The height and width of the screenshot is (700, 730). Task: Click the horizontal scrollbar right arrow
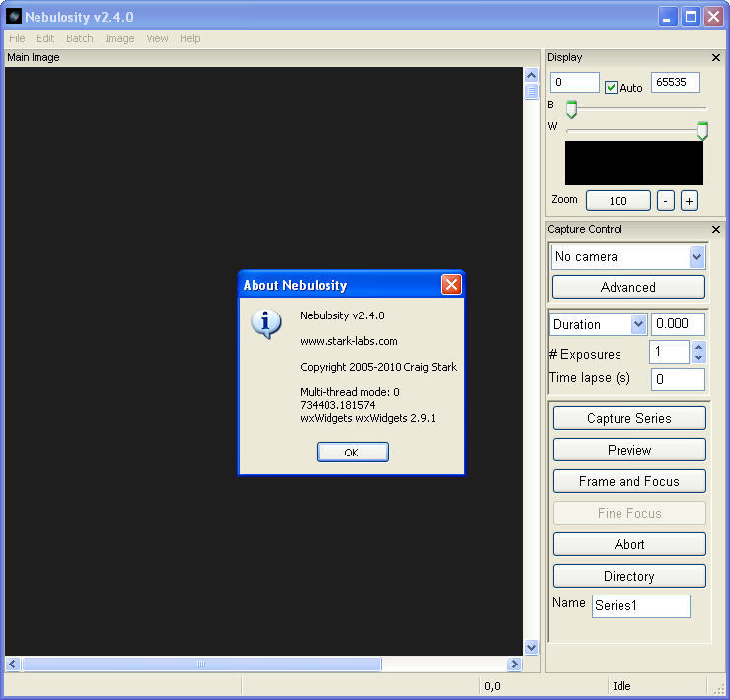[x=514, y=664]
